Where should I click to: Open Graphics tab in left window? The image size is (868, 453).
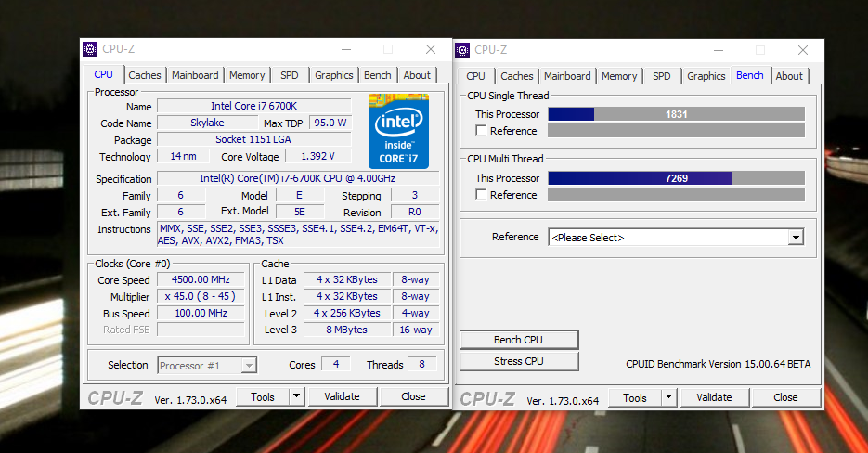(x=334, y=75)
